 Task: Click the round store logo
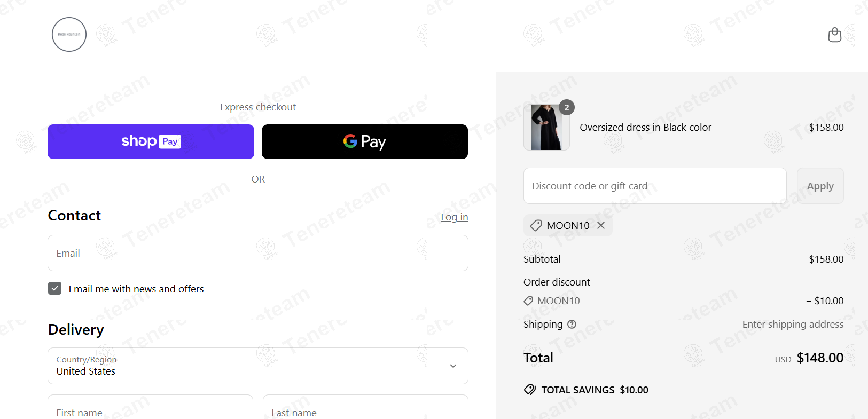tap(69, 35)
